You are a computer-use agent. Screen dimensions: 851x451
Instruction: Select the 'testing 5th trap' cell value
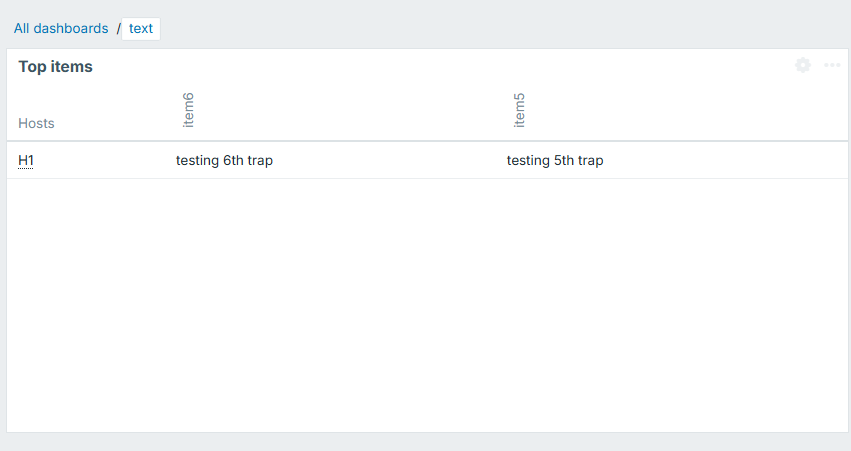point(555,160)
